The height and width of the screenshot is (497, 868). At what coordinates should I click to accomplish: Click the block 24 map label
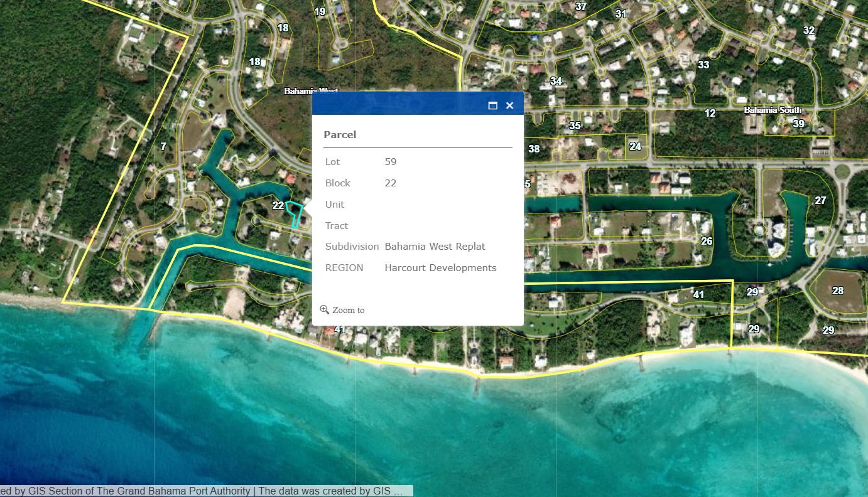pyautogui.click(x=635, y=146)
